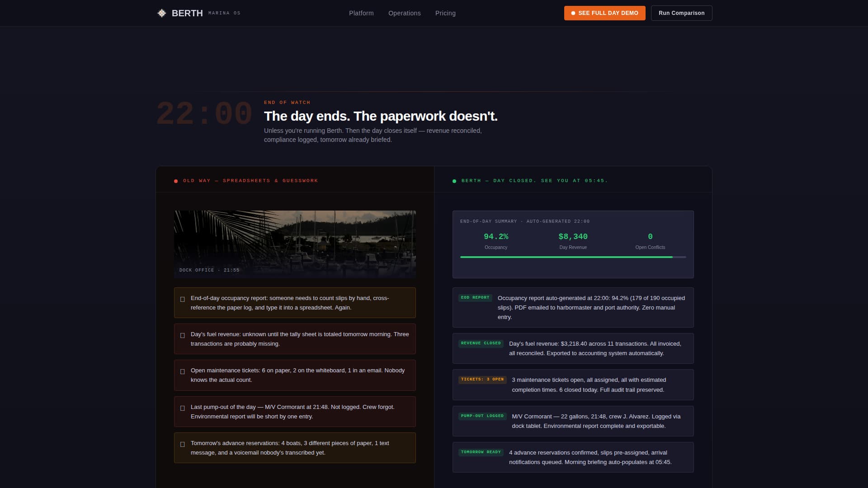Tick the fuel revenue tally checkbox
868x488 pixels.
[182, 335]
